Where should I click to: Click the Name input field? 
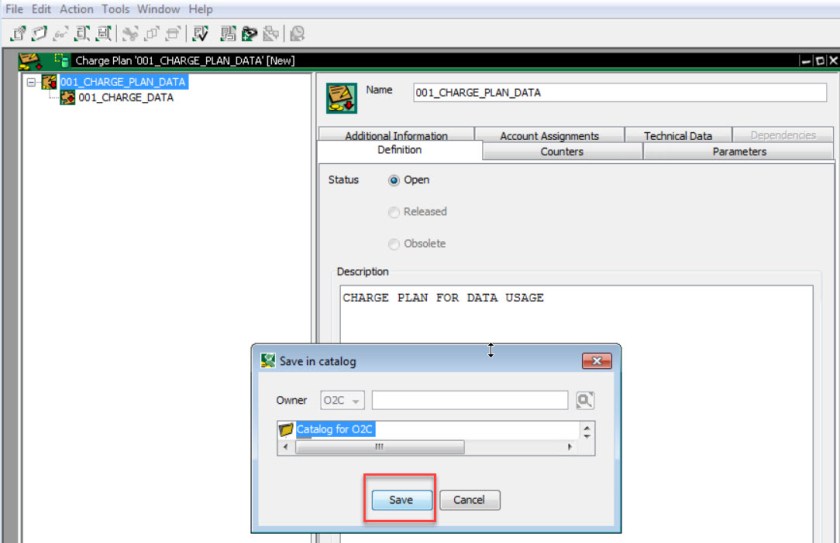pyautogui.click(x=620, y=93)
